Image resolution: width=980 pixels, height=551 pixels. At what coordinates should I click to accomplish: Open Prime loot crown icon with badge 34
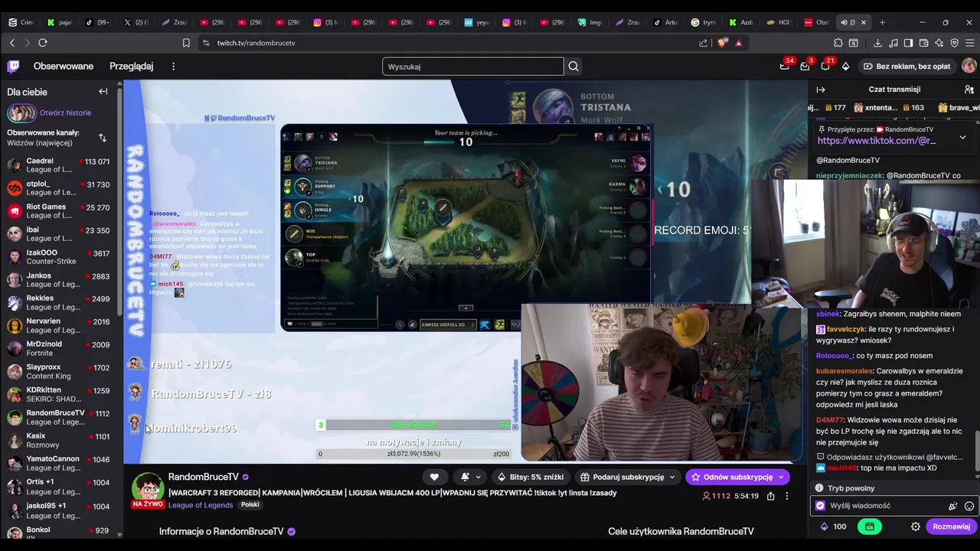(x=785, y=67)
